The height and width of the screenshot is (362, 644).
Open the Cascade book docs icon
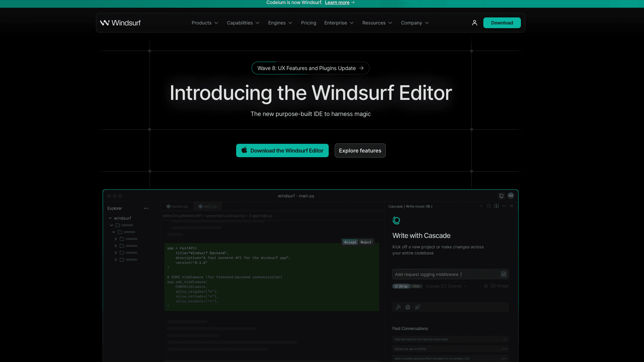[496, 206]
